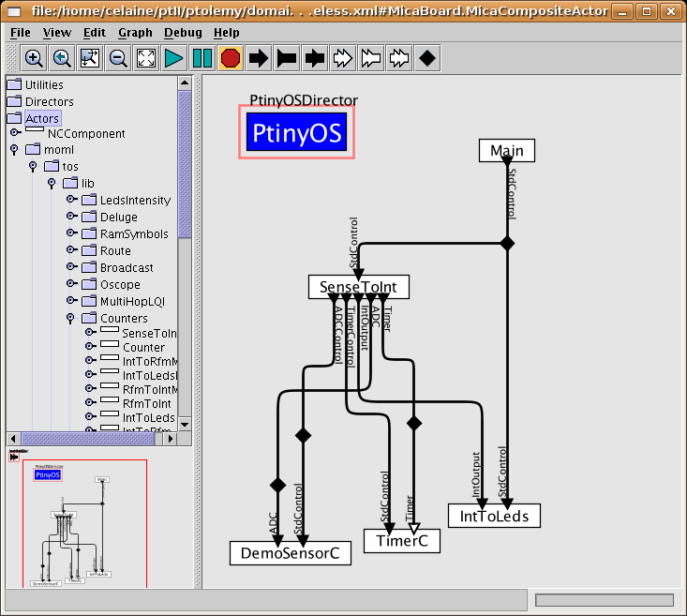
Task: Click tree horizontal scrollbar left arrow
Action: coord(13,439)
